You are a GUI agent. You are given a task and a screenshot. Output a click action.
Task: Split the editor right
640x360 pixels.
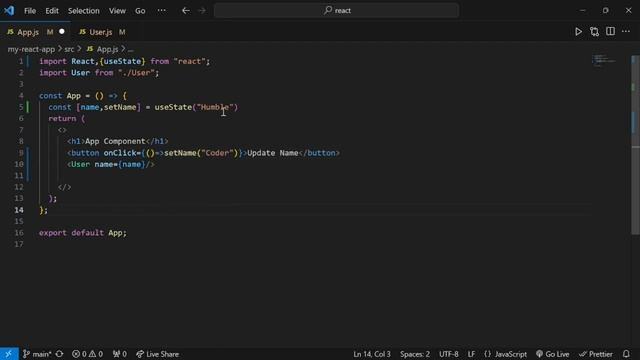(x=610, y=31)
